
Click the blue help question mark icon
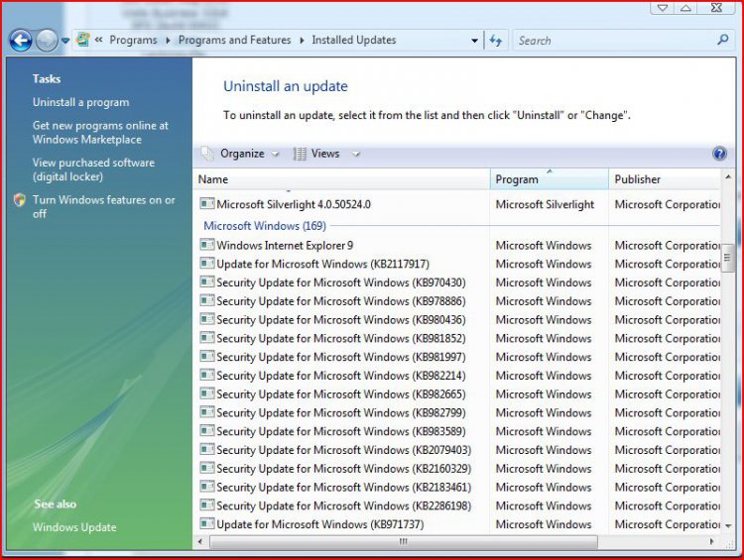(719, 154)
